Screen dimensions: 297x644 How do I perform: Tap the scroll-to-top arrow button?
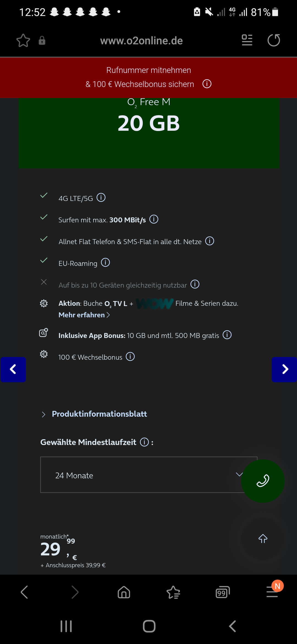[x=263, y=539]
